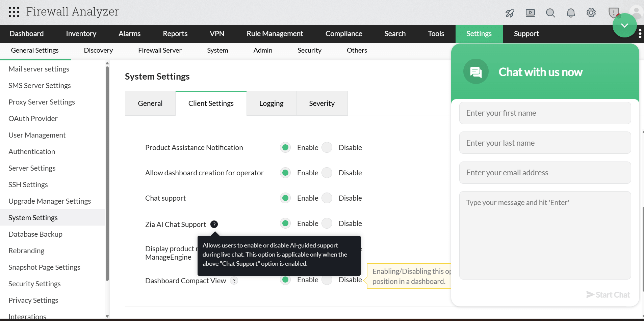Click the Zia AI Chat Support help icon
Viewport: 644px width, 321px height.
coord(214,224)
